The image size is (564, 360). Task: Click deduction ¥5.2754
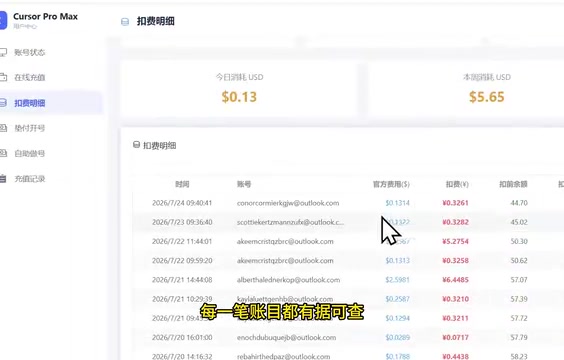click(455, 241)
